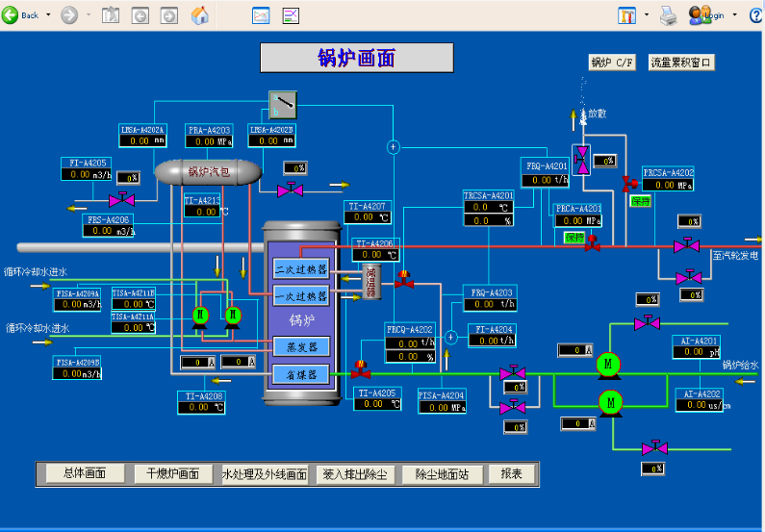Screen dimensions: 765x532
Task: Expand the Forward button dropdown arrow
Action: [x=89, y=15]
